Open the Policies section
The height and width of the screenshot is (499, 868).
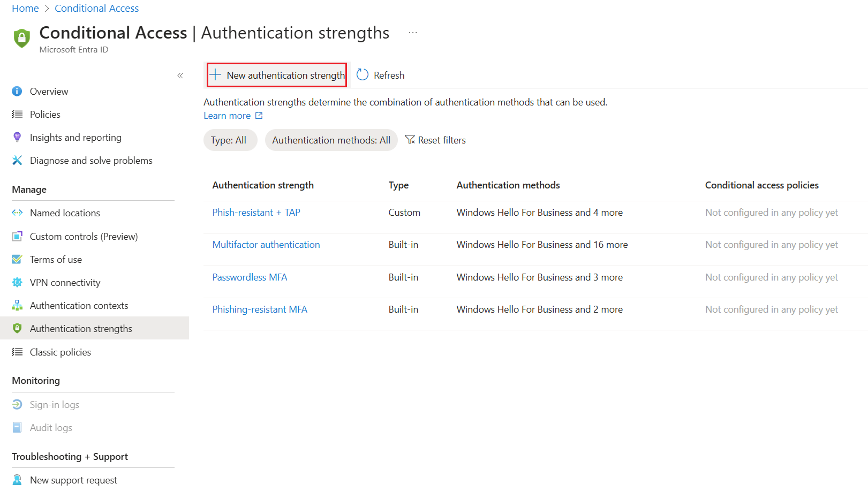tap(44, 114)
